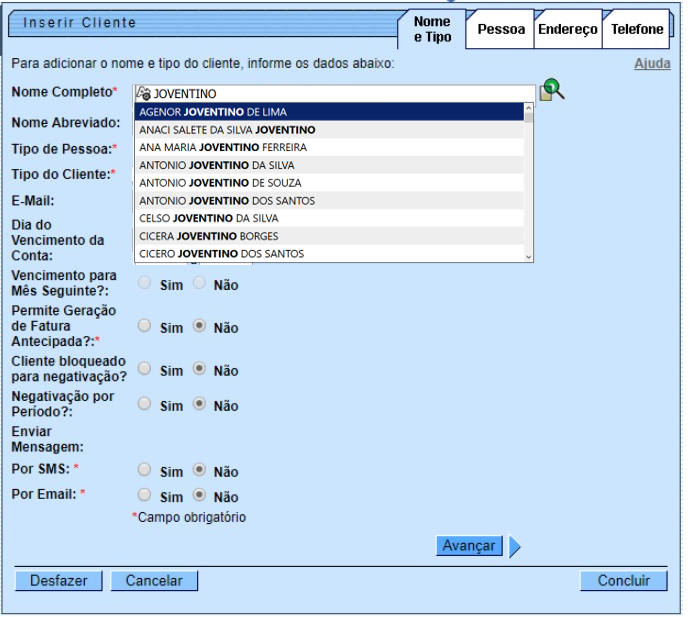
Task: Open the Ajuda help link
Action: click(x=652, y=64)
